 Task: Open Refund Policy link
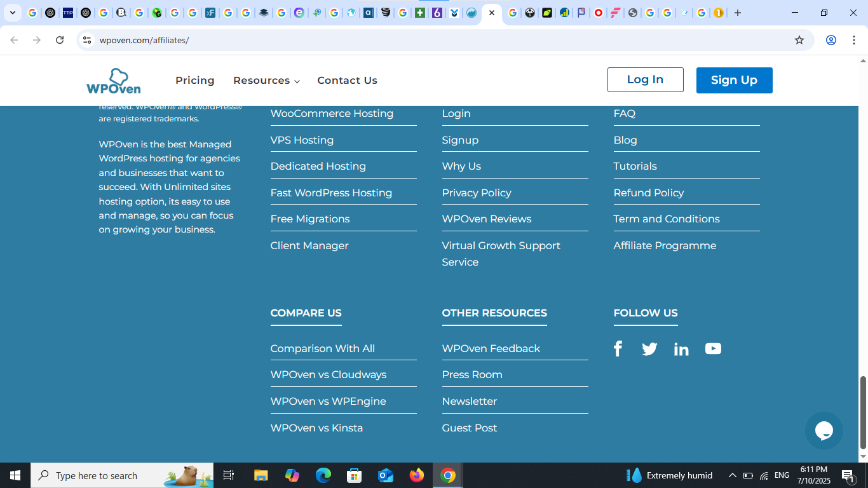coord(649,193)
